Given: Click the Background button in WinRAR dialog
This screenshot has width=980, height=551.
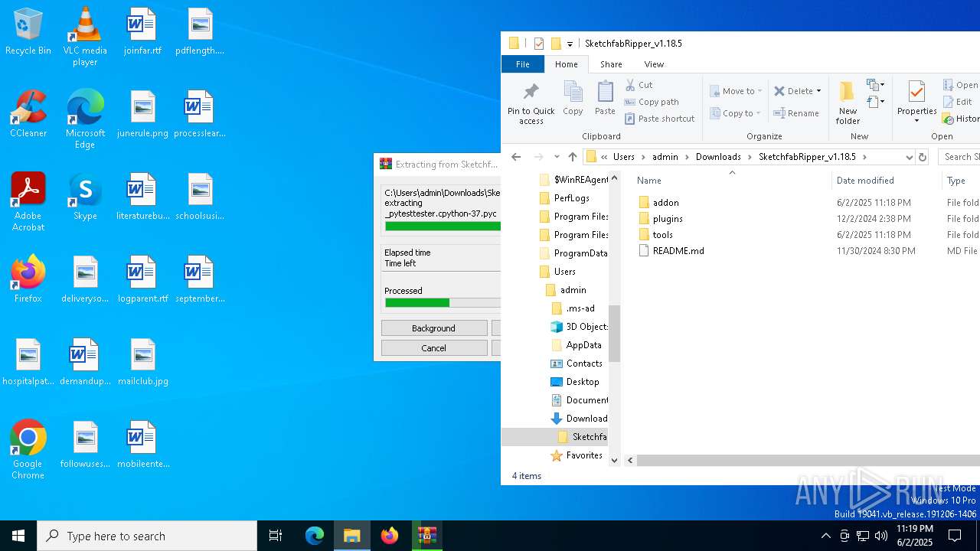Looking at the screenshot, I should pyautogui.click(x=434, y=328).
